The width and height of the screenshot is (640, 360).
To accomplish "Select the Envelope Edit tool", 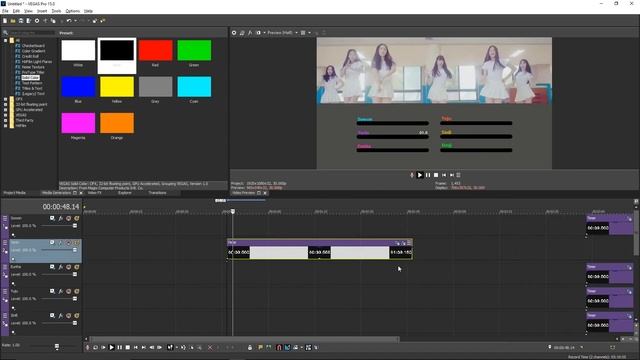I will pos(183,347).
